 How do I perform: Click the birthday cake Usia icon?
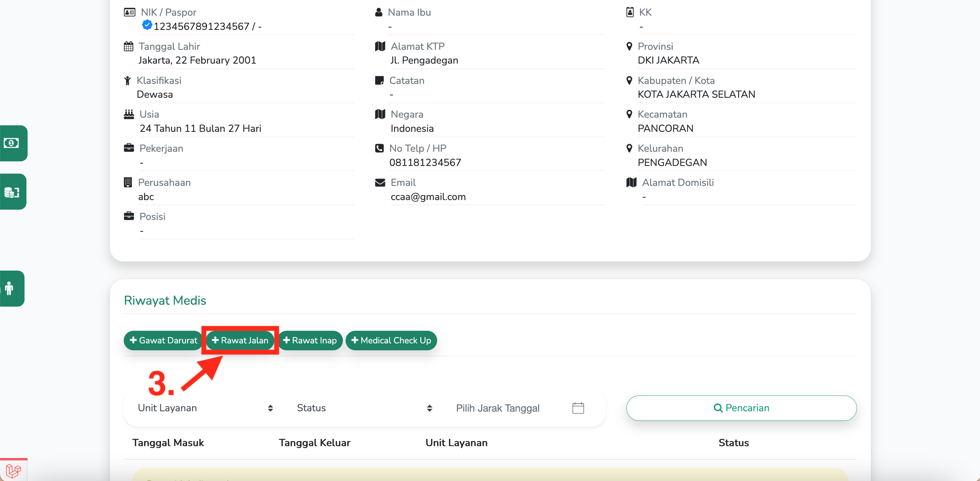click(x=129, y=114)
